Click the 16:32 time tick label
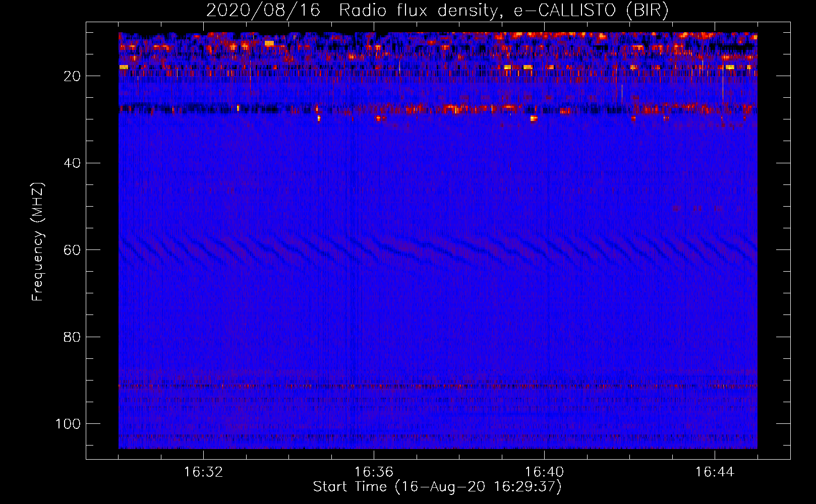The height and width of the screenshot is (504, 816). point(203,472)
